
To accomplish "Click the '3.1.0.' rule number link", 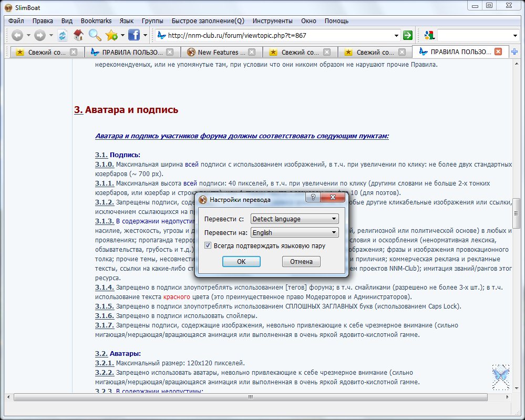I will tap(105, 165).
